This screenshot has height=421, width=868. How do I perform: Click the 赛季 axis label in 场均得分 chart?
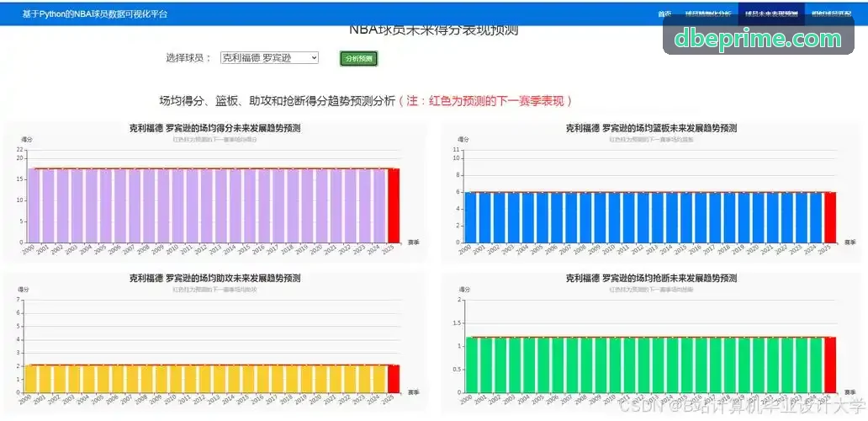pyautogui.click(x=413, y=242)
